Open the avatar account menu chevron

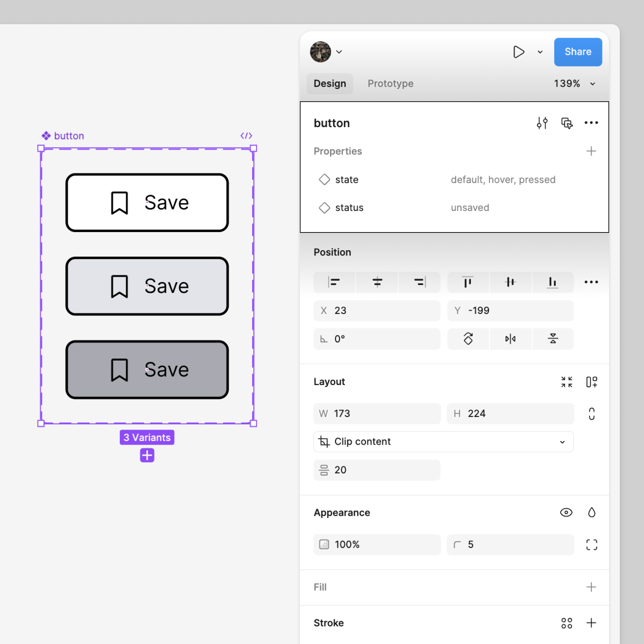click(x=339, y=52)
